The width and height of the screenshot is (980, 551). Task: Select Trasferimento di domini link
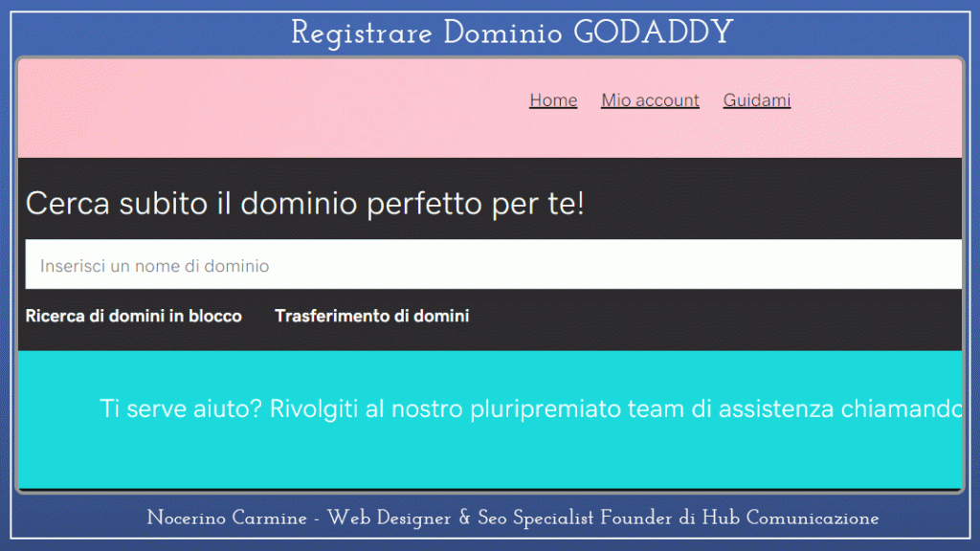pos(372,316)
